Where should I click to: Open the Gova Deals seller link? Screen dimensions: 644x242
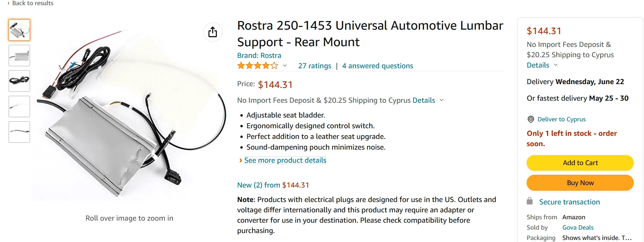click(x=578, y=228)
